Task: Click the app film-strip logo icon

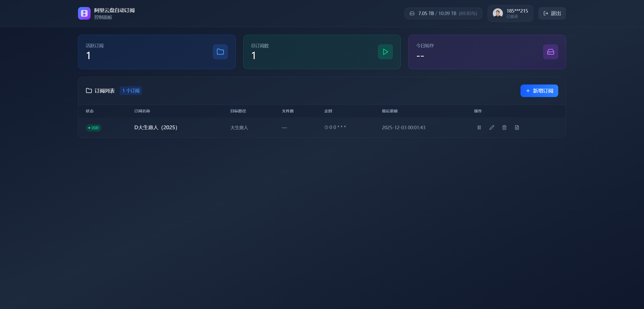Action: pos(84,13)
